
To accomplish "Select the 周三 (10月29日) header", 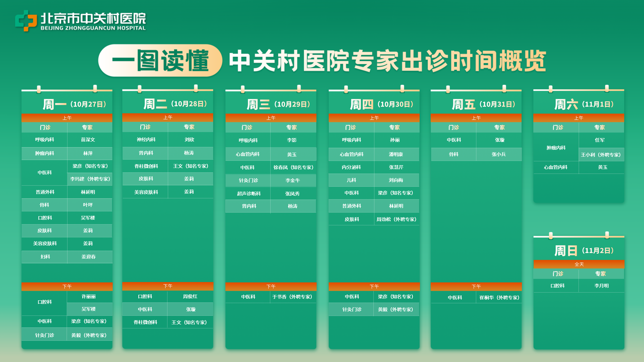I will (x=278, y=104).
